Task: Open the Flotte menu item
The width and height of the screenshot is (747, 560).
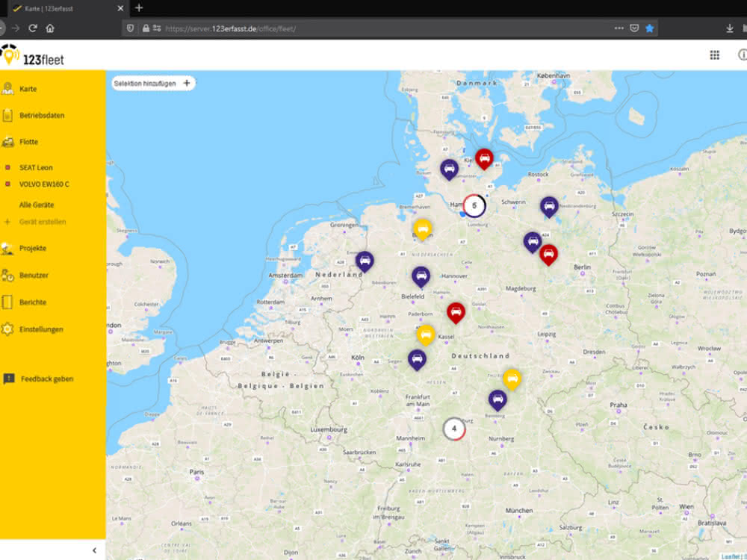Action: pos(28,142)
